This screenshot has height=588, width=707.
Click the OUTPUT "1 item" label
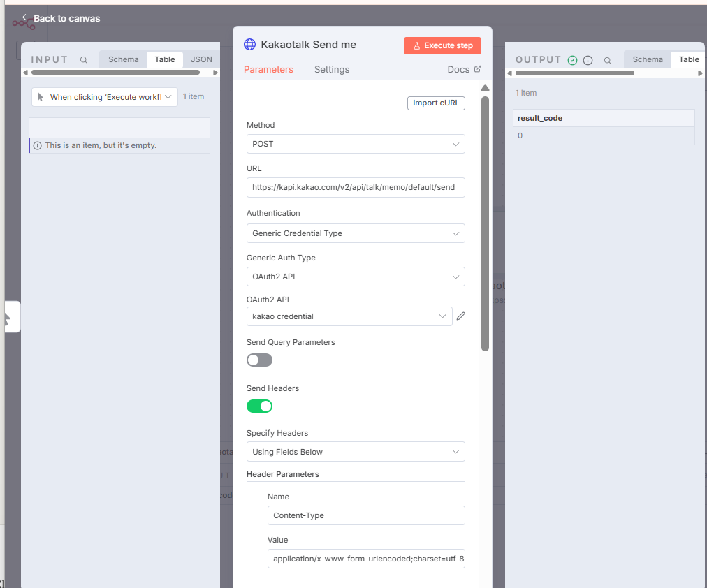tap(526, 93)
